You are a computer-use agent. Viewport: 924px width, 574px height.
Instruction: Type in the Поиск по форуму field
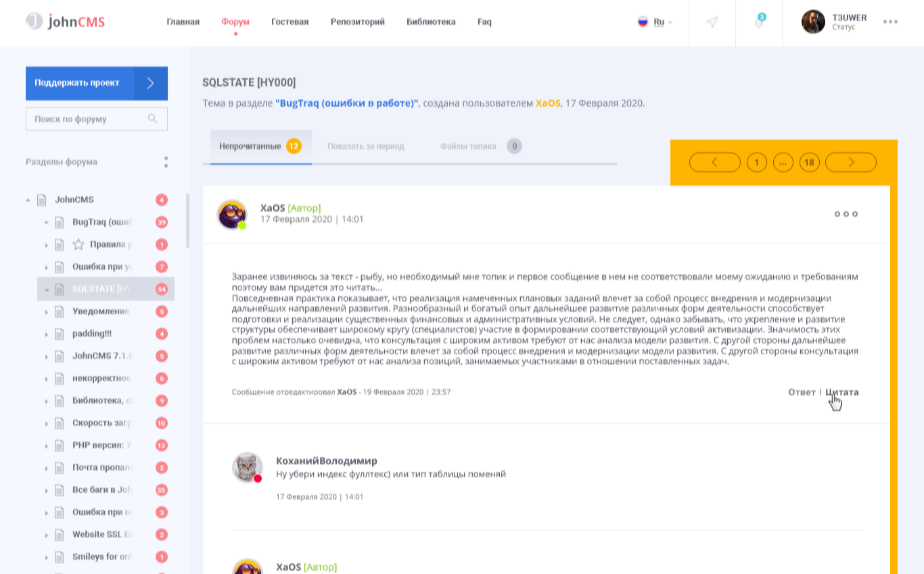[x=87, y=119]
